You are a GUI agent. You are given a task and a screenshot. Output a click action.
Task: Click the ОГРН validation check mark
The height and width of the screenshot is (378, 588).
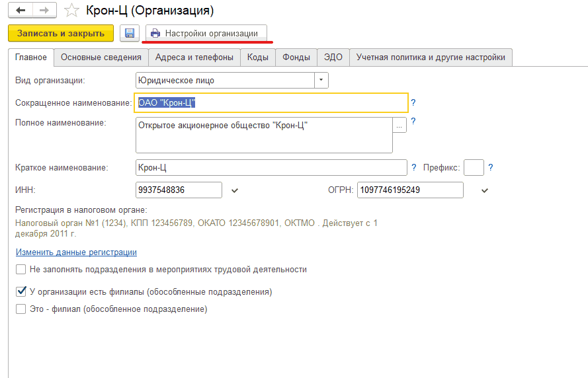pyautogui.click(x=485, y=191)
